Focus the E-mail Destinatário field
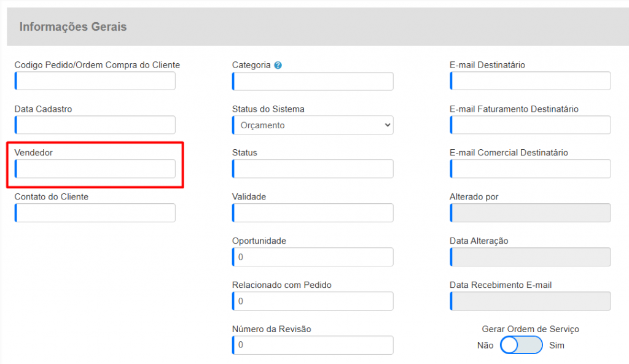629x364 pixels. pos(530,81)
